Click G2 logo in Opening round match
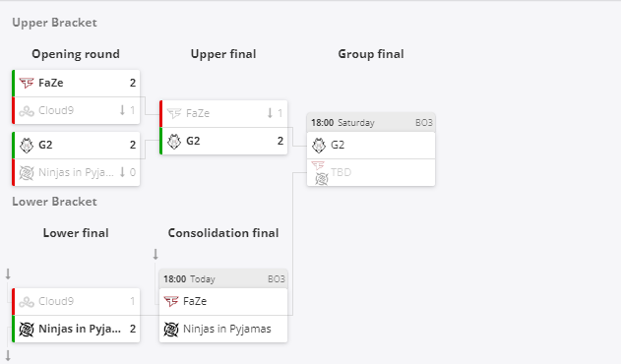The image size is (621, 364). (27, 145)
